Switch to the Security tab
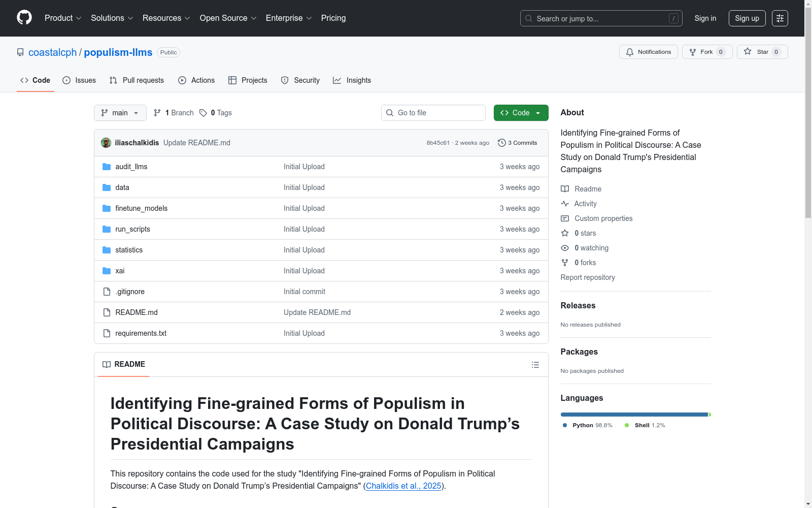Screen dimensions: 812x508 [x=300, y=80]
